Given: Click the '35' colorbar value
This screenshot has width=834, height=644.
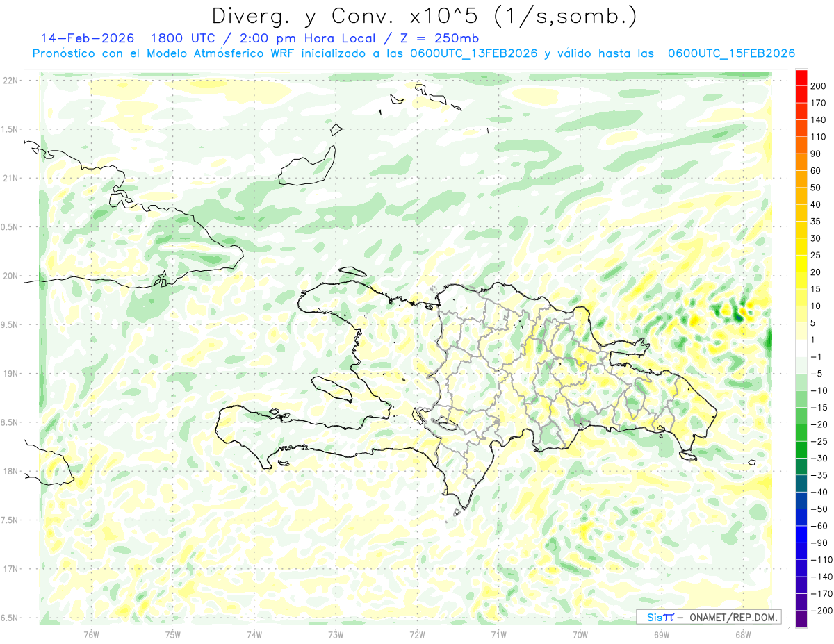Looking at the screenshot, I should pyautogui.click(x=815, y=222).
